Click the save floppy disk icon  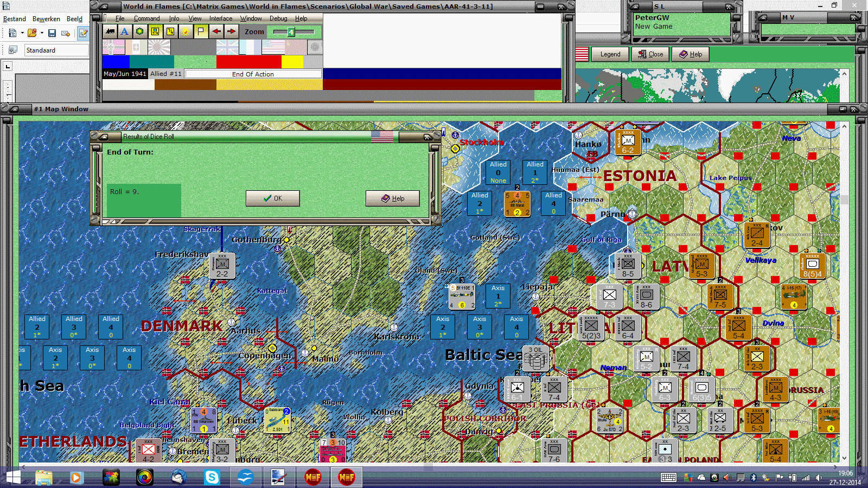(x=52, y=33)
